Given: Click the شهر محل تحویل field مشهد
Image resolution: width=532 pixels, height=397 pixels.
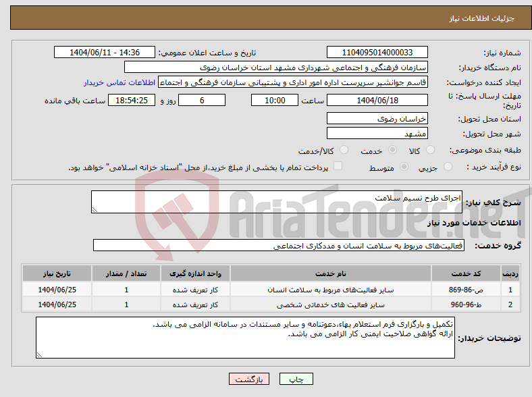Looking at the screenshot, I should (x=377, y=133).
